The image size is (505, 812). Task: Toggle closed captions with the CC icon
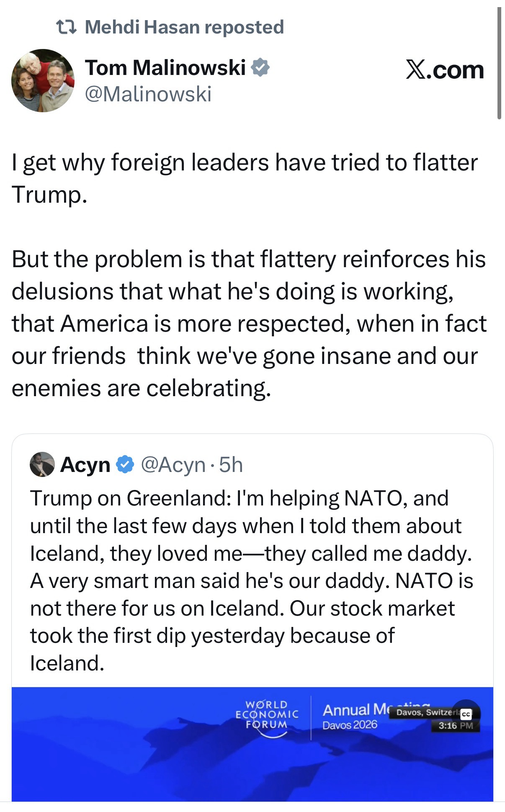(466, 714)
